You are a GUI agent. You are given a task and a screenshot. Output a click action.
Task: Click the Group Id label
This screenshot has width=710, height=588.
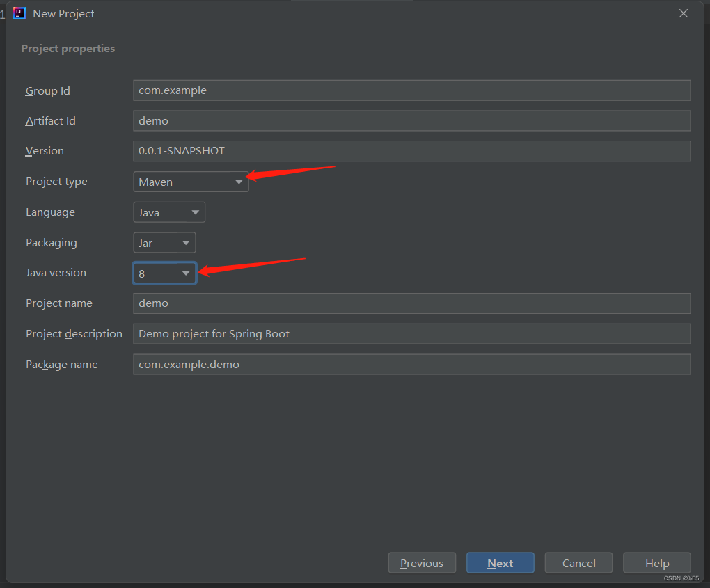(x=47, y=90)
